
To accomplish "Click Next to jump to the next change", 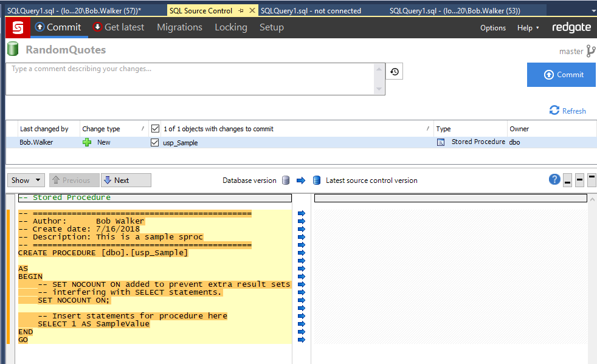I will pyautogui.click(x=126, y=180).
